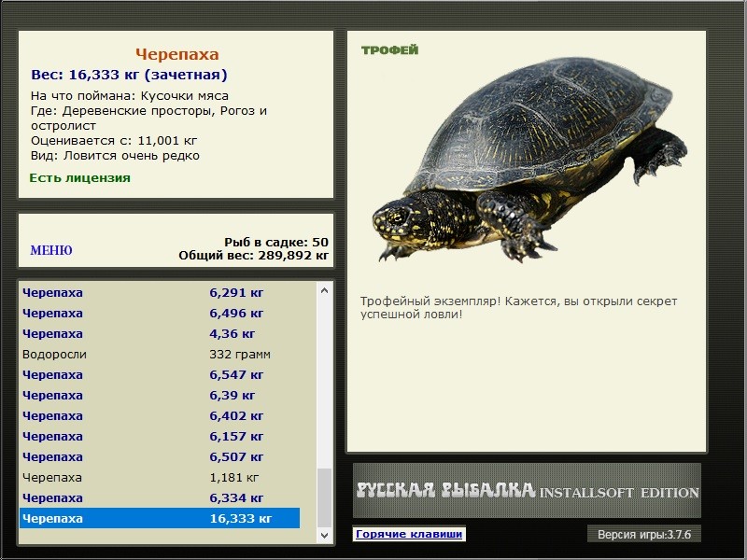The image size is (747, 560).
Task: Select the Черепаха 1,181 кг row
Action: pyautogui.click(x=160, y=477)
